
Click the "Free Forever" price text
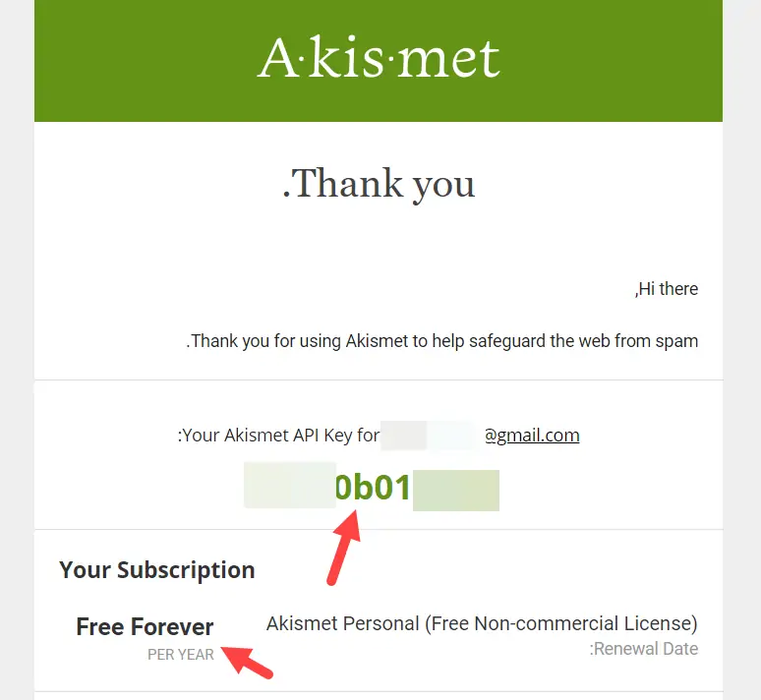tap(145, 626)
